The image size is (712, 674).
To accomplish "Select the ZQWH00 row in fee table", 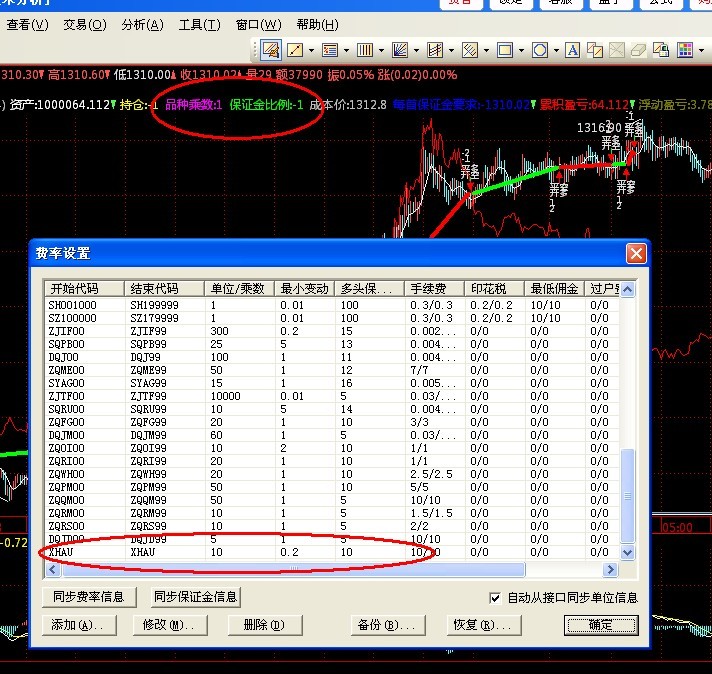I will coord(332,474).
